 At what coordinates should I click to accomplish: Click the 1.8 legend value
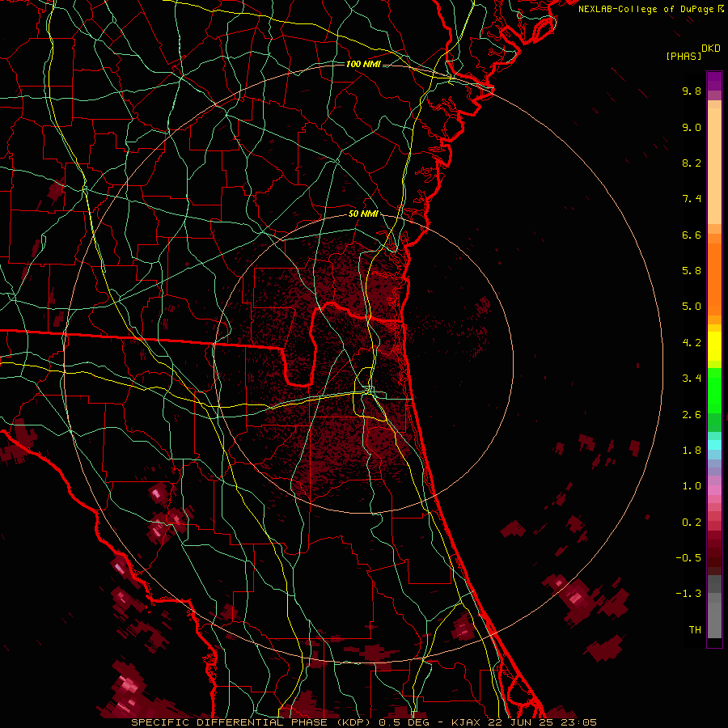click(x=692, y=451)
